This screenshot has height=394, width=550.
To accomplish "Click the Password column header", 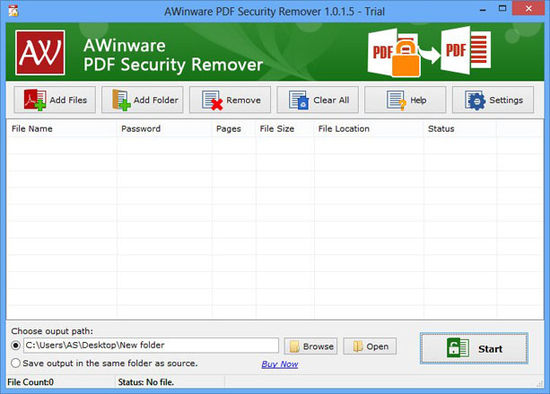I will [164, 129].
